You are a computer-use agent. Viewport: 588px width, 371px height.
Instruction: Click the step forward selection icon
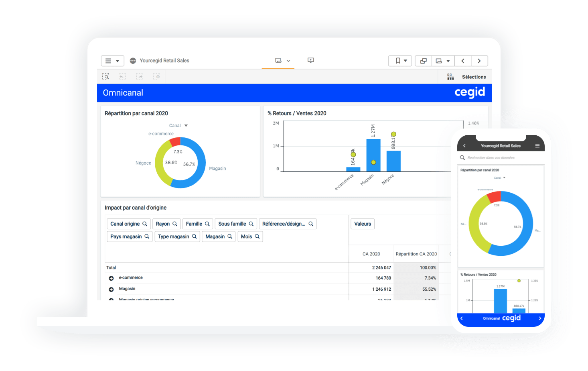click(140, 76)
